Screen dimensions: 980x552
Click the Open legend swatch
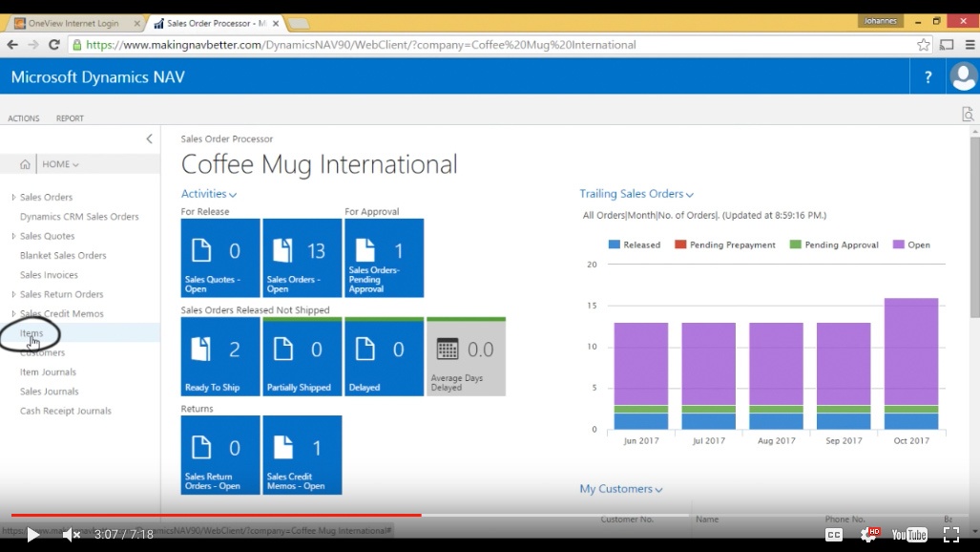899,244
